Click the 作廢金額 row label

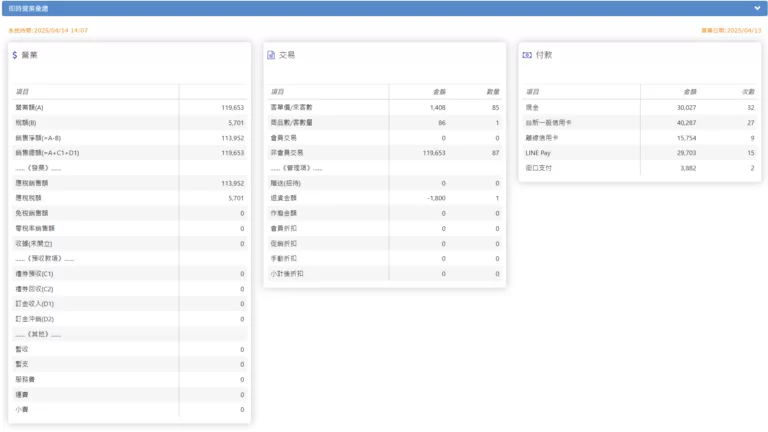tap(284, 213)
